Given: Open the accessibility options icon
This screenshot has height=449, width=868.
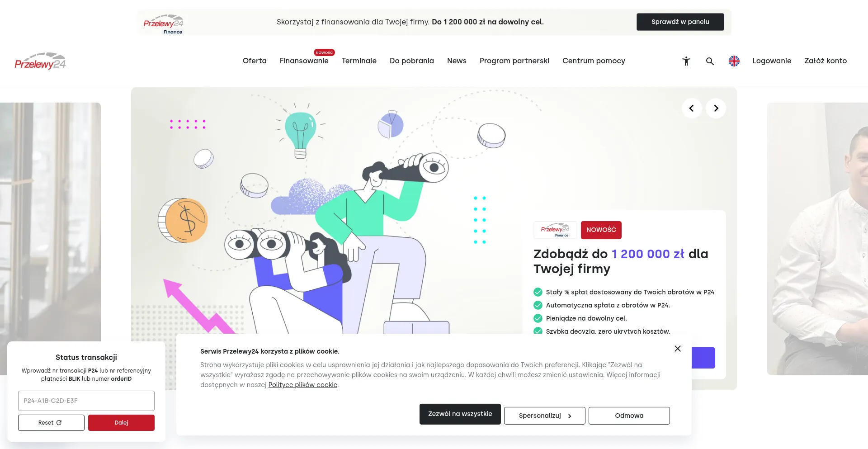Looking at the screenshot, I should coord(686,61).
